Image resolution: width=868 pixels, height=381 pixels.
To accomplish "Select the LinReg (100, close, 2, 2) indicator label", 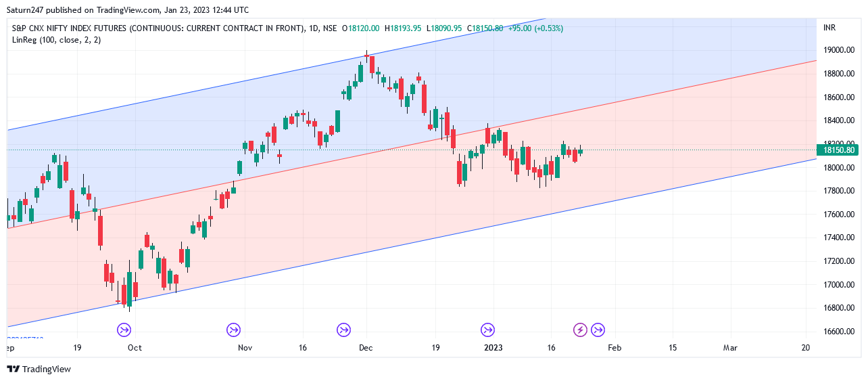I will (x=57, y=40).
